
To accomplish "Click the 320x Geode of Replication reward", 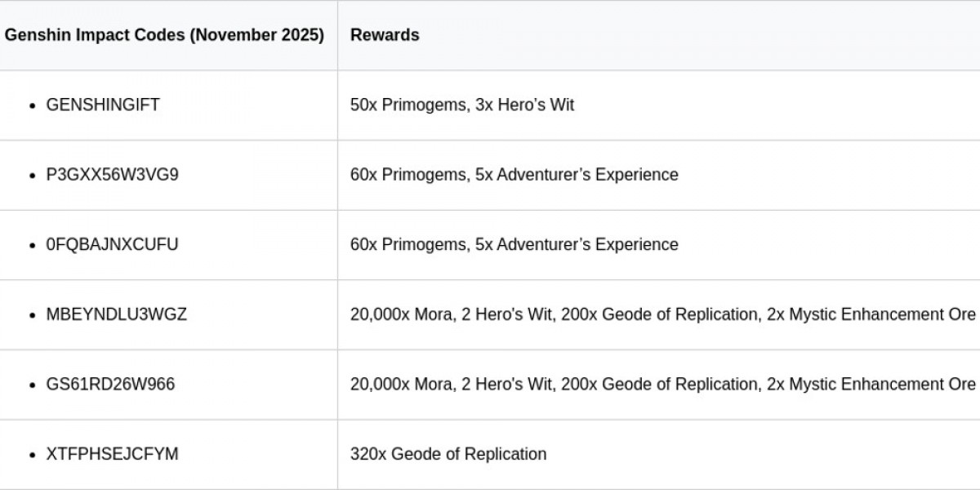I will (448, 454).
